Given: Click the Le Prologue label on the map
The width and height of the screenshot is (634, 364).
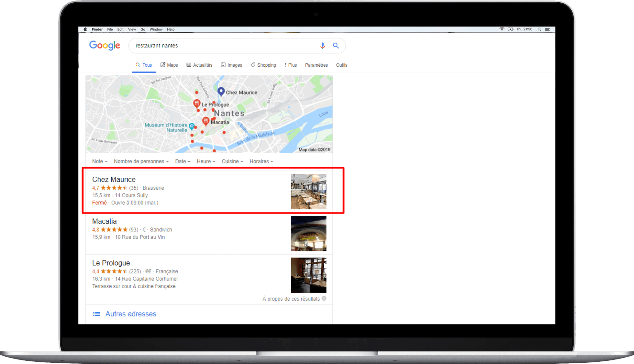Looking at the screenshot, I should coord(215,105).
